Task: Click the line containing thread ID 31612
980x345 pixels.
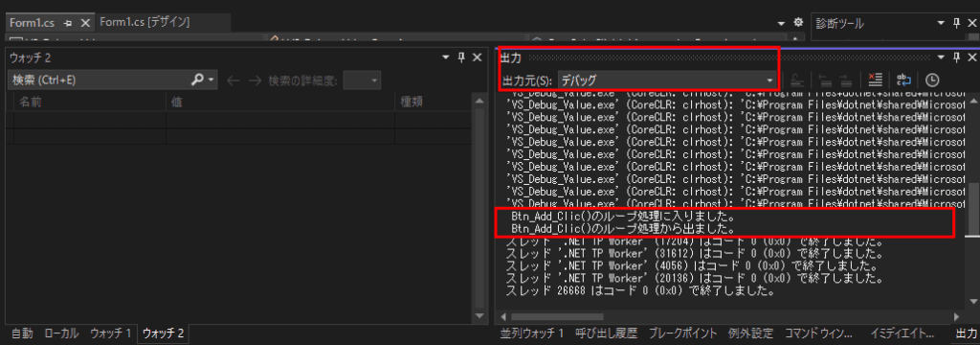Action: coord(694,255)
